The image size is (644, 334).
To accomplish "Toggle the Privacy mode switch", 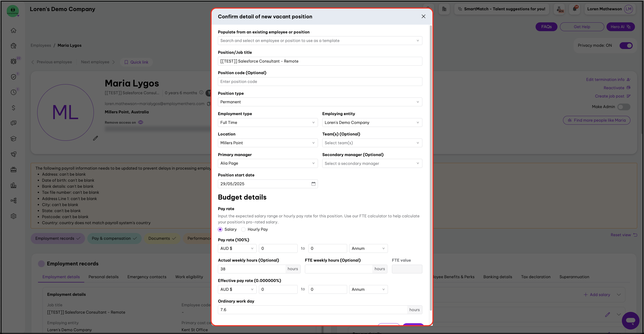I will [626, 45].
